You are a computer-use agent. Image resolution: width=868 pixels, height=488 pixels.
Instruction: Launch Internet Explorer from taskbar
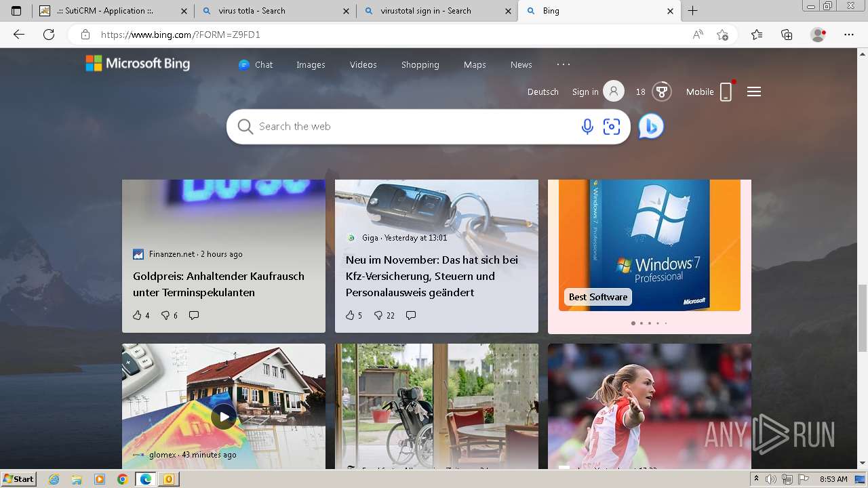(x=54, y=479)
